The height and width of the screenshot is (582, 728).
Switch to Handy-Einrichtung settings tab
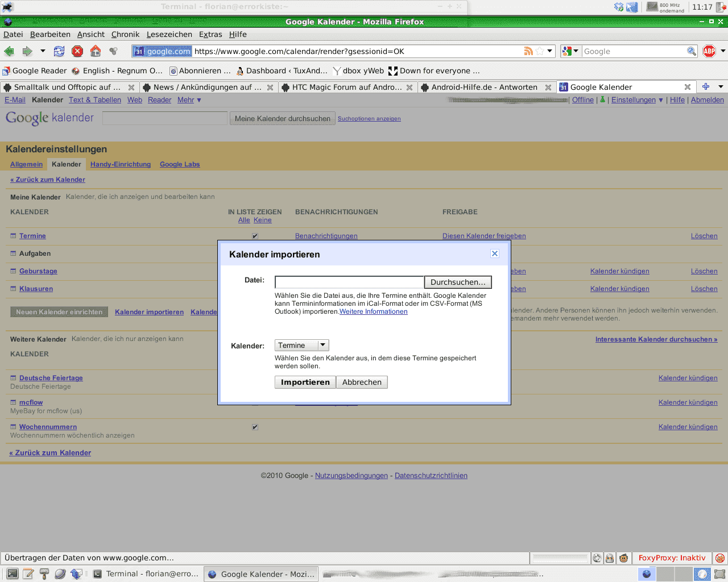tap(121, 164)
